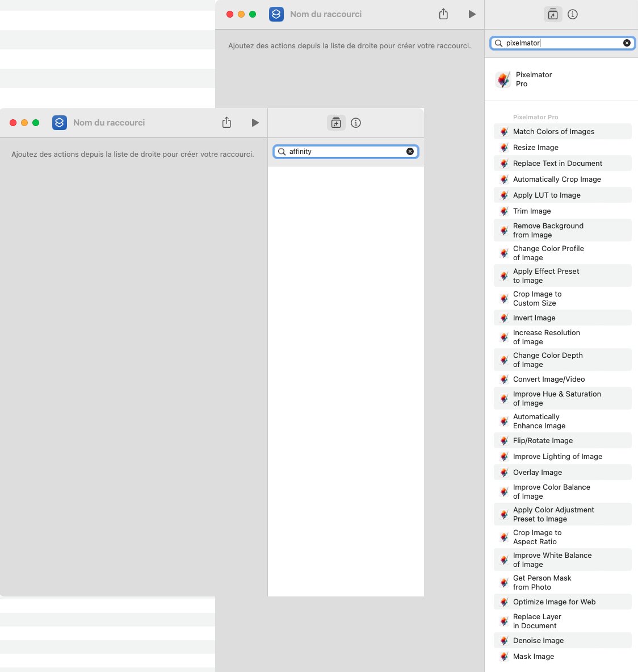This screenshot has height=672, width=638.
Task: Edit the shortcut name in the pixelmator window
Action: click(326, 14)
